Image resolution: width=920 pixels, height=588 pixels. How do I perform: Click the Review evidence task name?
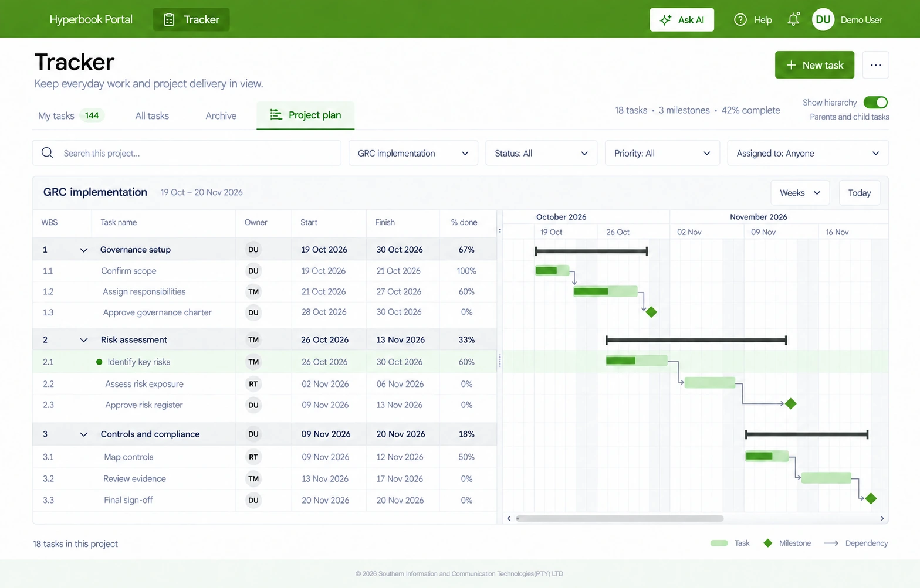click(134, 479)
